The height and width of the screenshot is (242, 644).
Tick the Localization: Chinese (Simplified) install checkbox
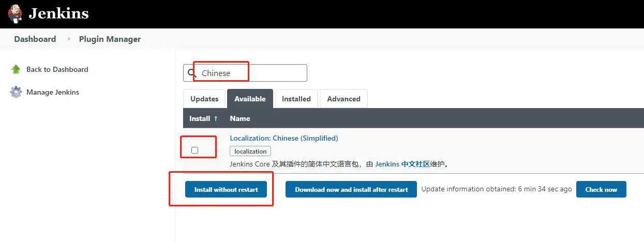point(194,150)
